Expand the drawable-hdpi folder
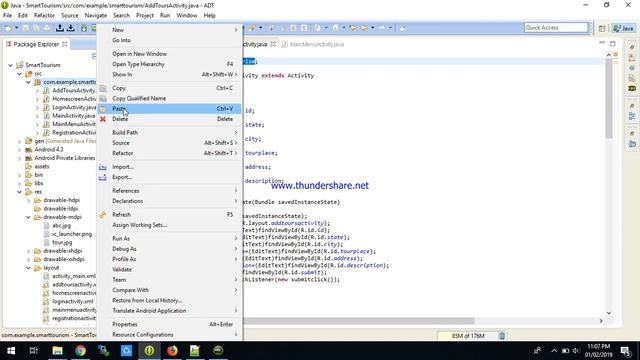The image size is (640, 360). tap(29, 200)
